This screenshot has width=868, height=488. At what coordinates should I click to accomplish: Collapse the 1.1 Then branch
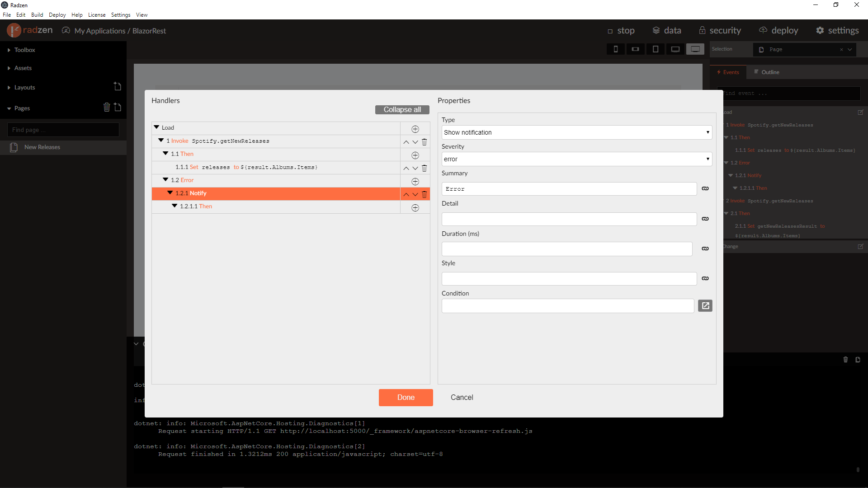pyautogui.click(x=166, y=153)
